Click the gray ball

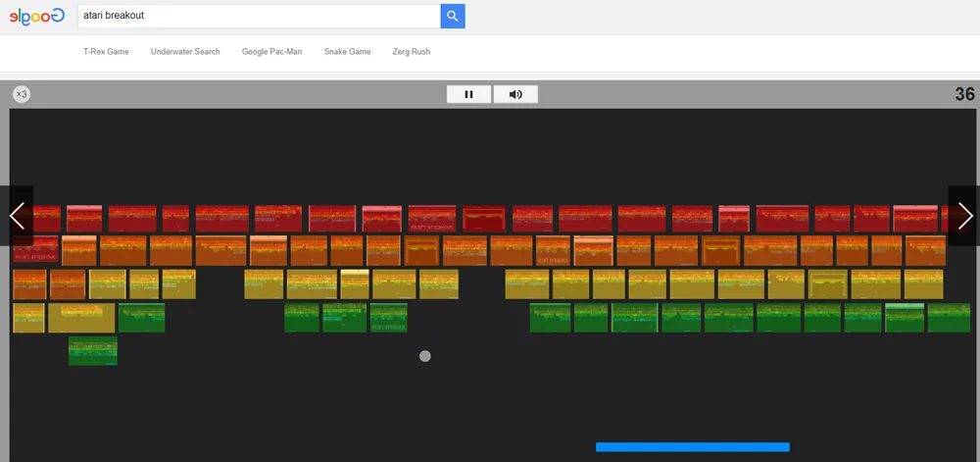point(425,356)
